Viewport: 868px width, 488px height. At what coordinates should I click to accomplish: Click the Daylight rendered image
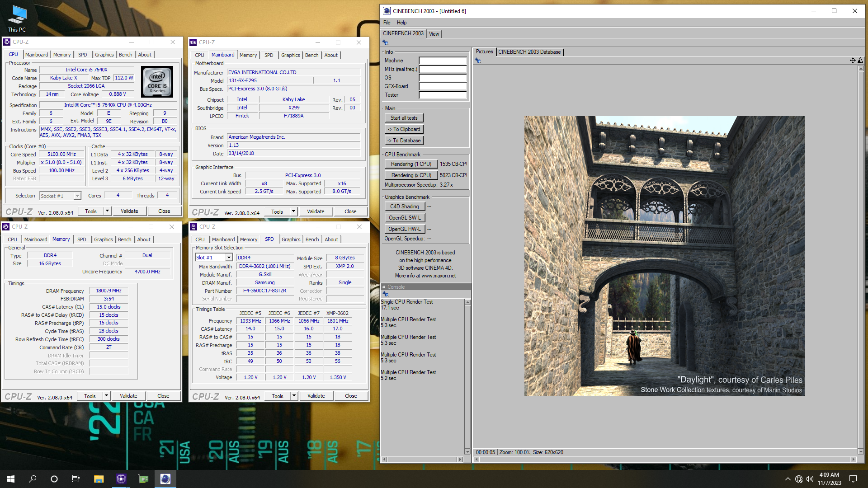pos(664,256)
